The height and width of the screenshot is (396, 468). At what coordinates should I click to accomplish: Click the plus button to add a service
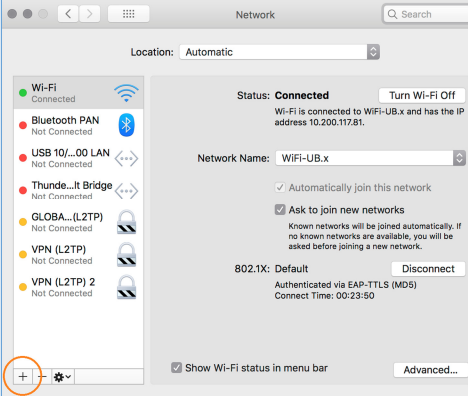pos(23,377)
